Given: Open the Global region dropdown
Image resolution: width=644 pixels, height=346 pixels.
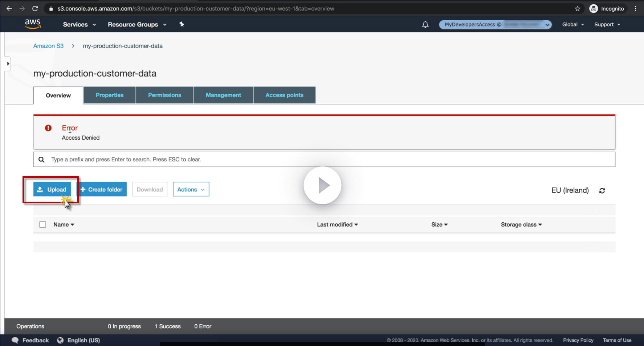Looking at the screenshot, I should [x=573, y=24].
